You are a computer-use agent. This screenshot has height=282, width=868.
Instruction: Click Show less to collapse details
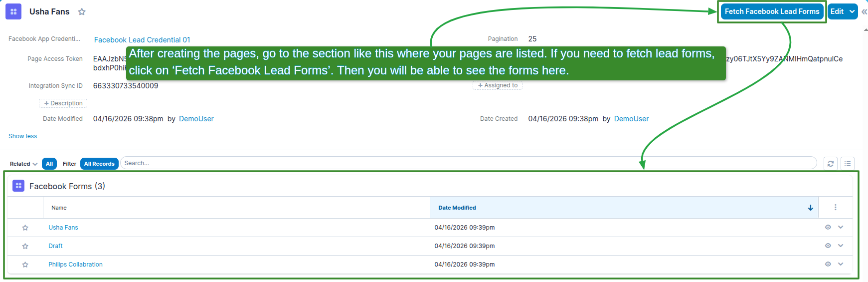click(x=23, y=136)
